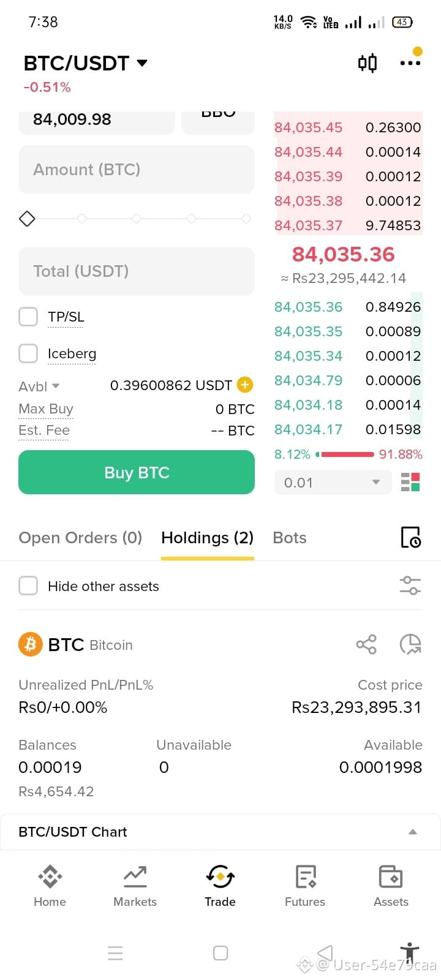Open the 0.01 price precision dropdown
The image size is (441, 980).
(x=333, y=482)
